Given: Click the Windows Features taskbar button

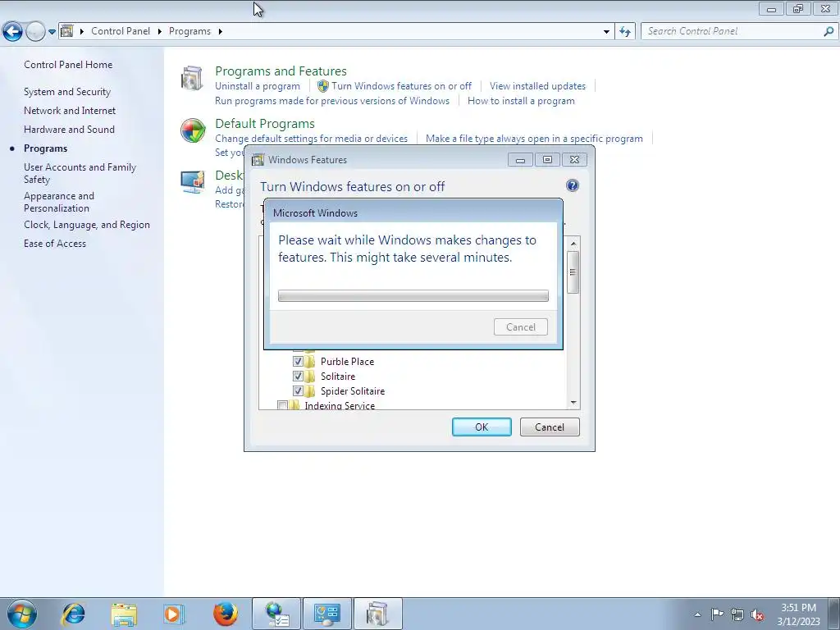Looking at the screenshot, I should (377, 614).
